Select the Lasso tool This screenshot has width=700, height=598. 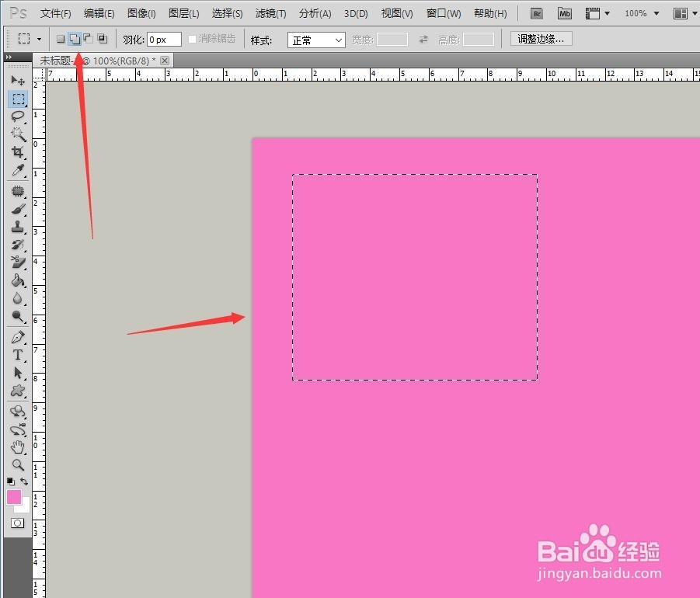18,116
